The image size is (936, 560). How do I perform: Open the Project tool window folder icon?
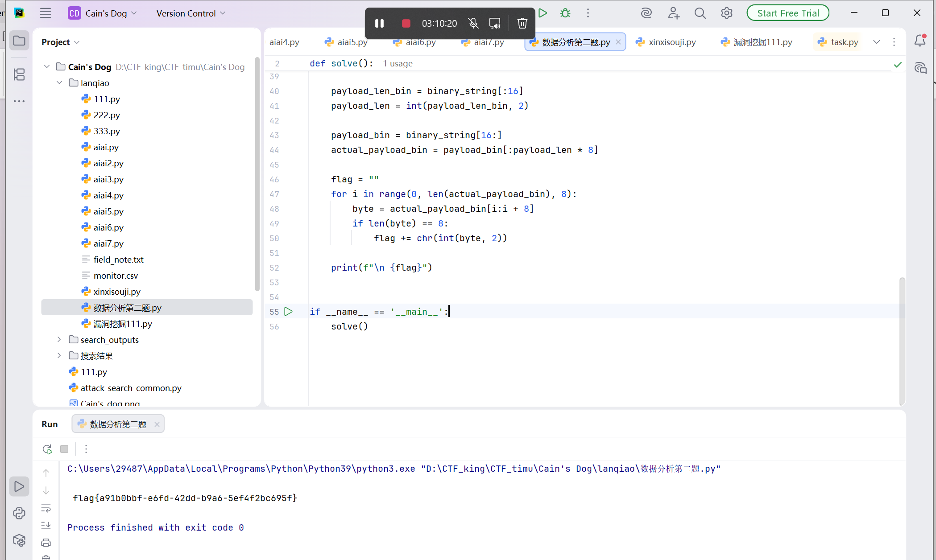19,41
